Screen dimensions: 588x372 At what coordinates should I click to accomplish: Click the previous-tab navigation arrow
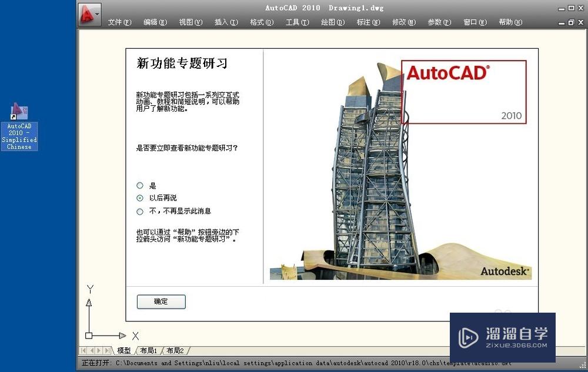[92, 350]
